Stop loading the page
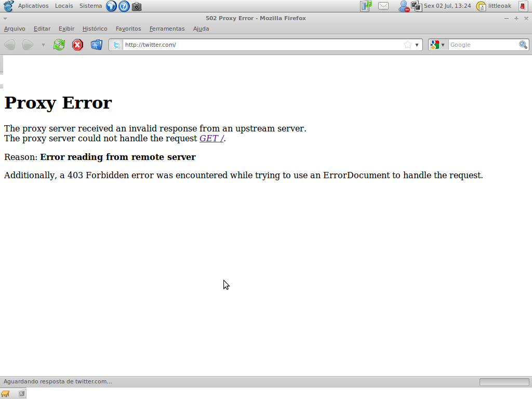The height and width of the screenshot is (399, 532). (x=78, y=45)
